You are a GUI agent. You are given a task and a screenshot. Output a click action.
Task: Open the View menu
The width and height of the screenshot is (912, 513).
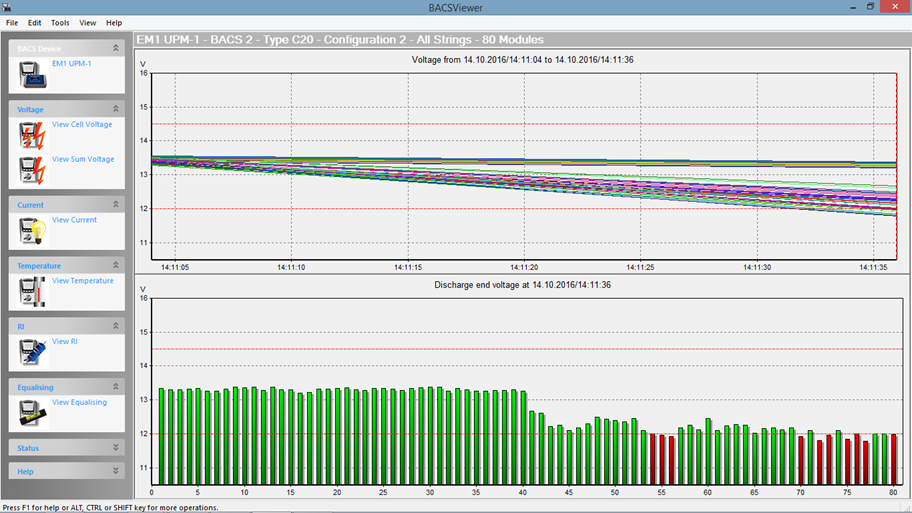88,22
